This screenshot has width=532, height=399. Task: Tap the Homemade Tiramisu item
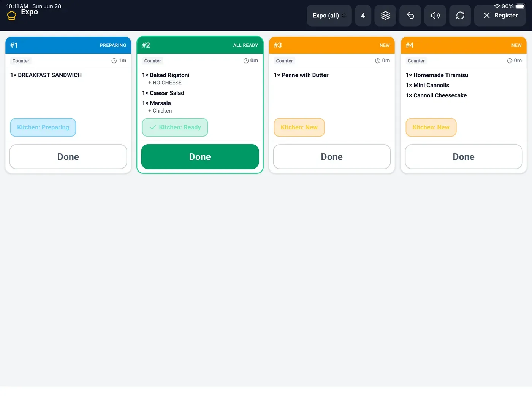(437, 75)
